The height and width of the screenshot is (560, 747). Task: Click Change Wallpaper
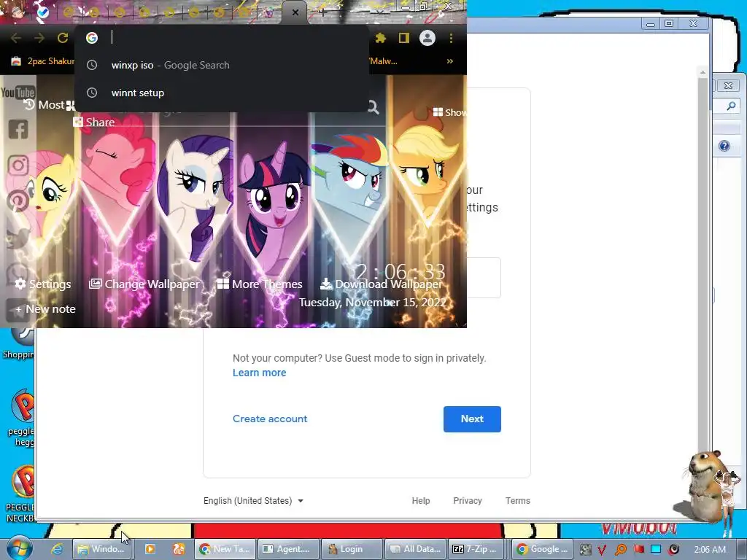pos(144,284)
